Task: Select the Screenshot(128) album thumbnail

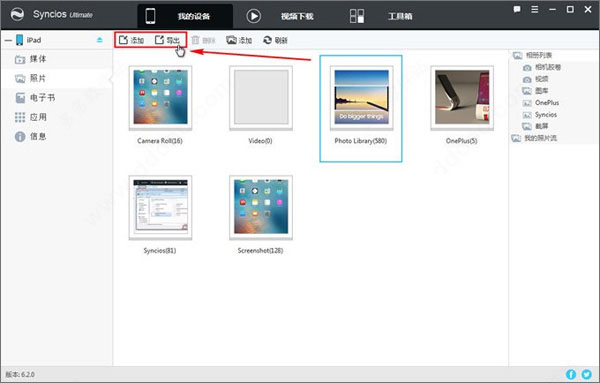Action: (x=261, y=207)
